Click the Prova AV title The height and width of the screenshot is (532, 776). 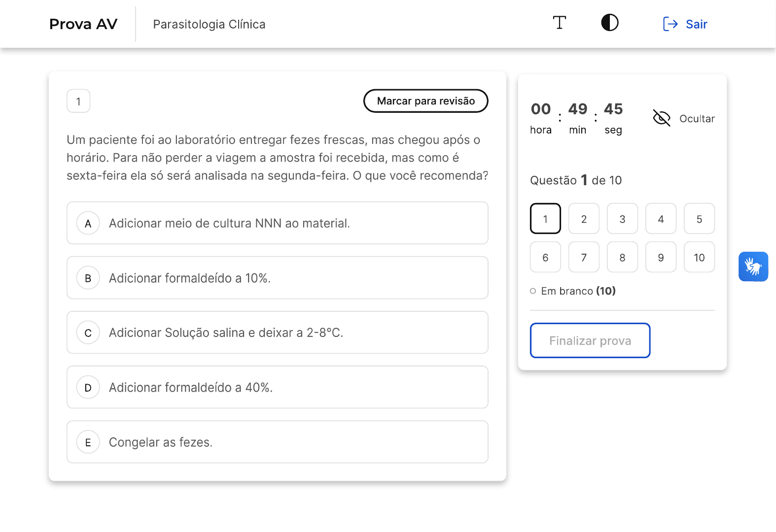(83, 24)
